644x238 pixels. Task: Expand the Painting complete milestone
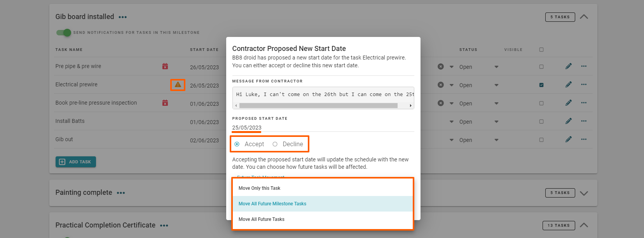(x=584, y=193)
